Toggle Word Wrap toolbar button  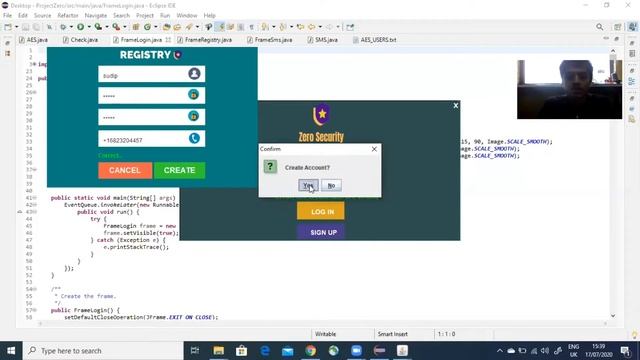(231, 27)
